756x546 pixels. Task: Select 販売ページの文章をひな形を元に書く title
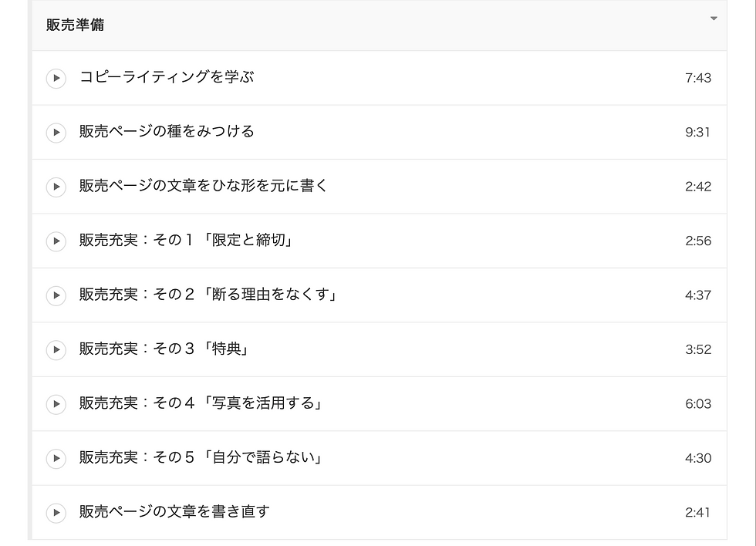204,186
